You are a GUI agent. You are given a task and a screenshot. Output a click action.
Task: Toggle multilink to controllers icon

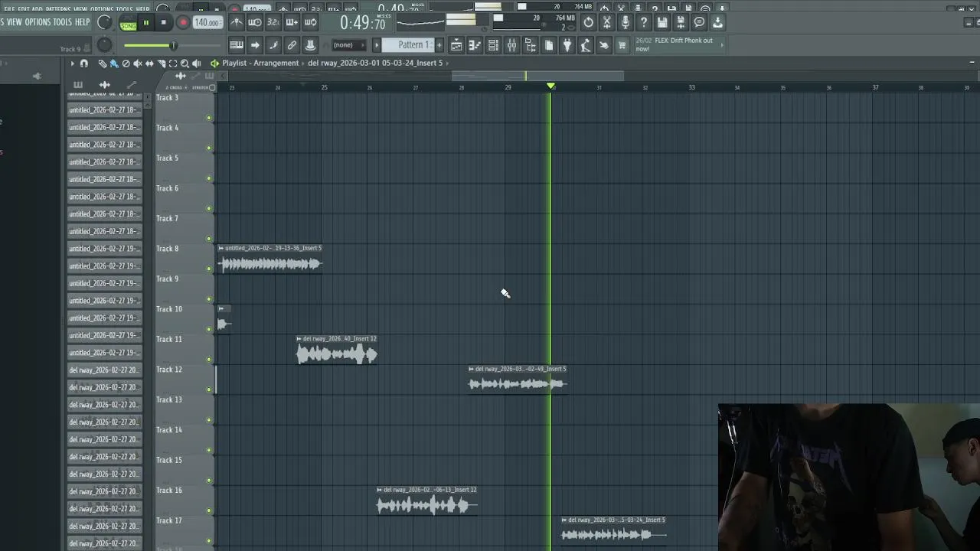point(310,45)
